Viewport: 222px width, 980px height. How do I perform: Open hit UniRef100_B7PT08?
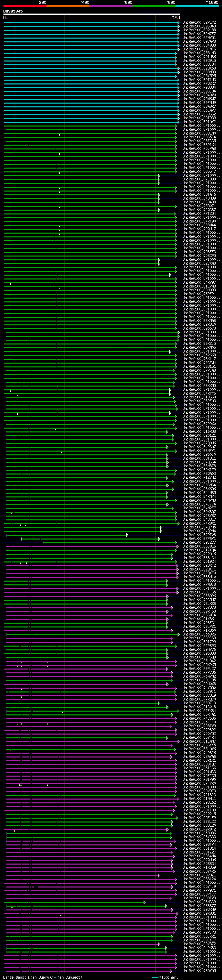[199, 535]
